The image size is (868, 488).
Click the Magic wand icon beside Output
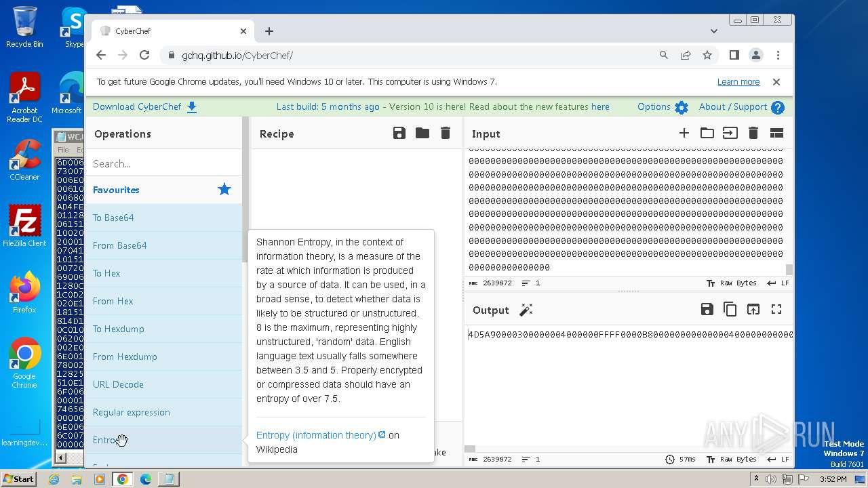coord(526,310)
